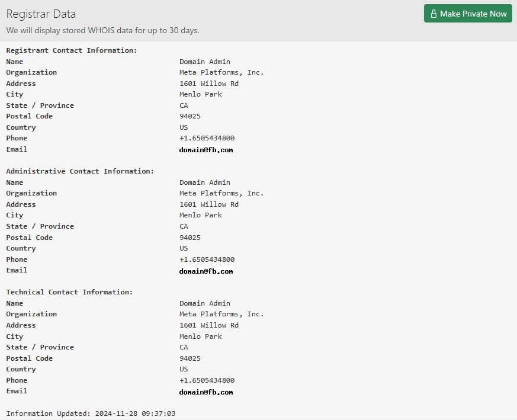
Task: Click the registrant Country value US
Action: (184, 127)
